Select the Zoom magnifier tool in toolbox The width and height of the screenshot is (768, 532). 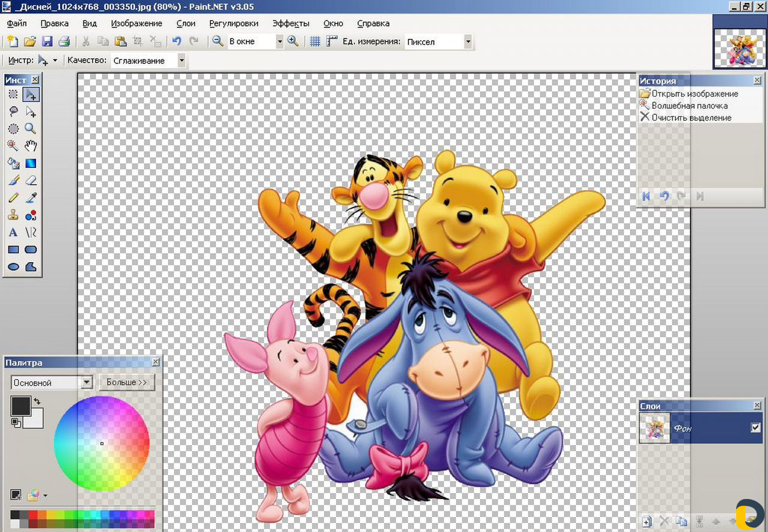31,128
